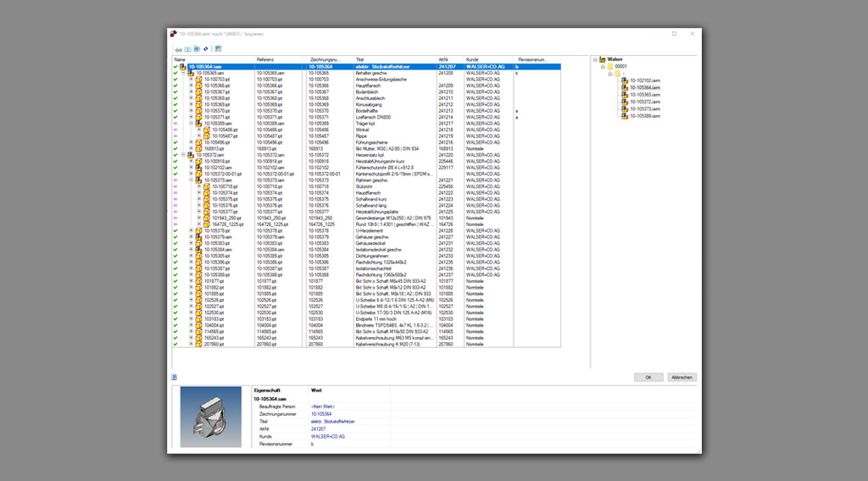868x481 pixels.
Task: Click the refresh arrows toolbar icon
Action: coord(205,49)
